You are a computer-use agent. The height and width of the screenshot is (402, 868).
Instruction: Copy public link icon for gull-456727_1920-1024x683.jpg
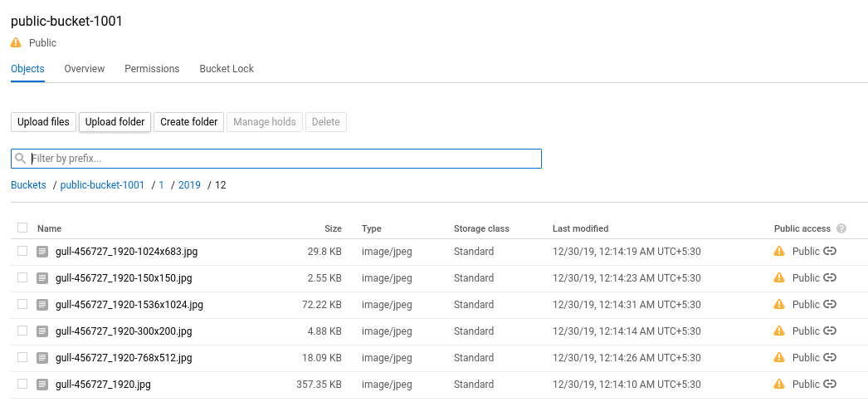point(829,251)
